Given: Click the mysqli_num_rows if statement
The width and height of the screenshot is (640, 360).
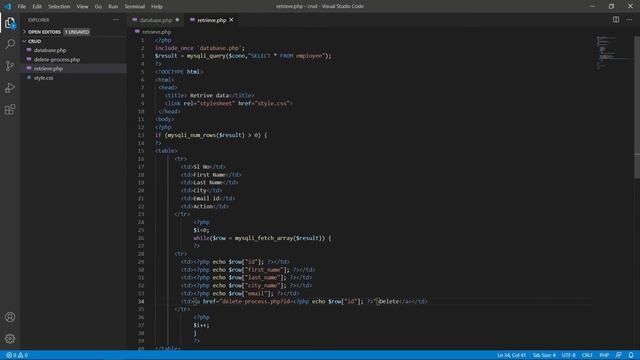Looking at the screenshot, I should [211, 135].
